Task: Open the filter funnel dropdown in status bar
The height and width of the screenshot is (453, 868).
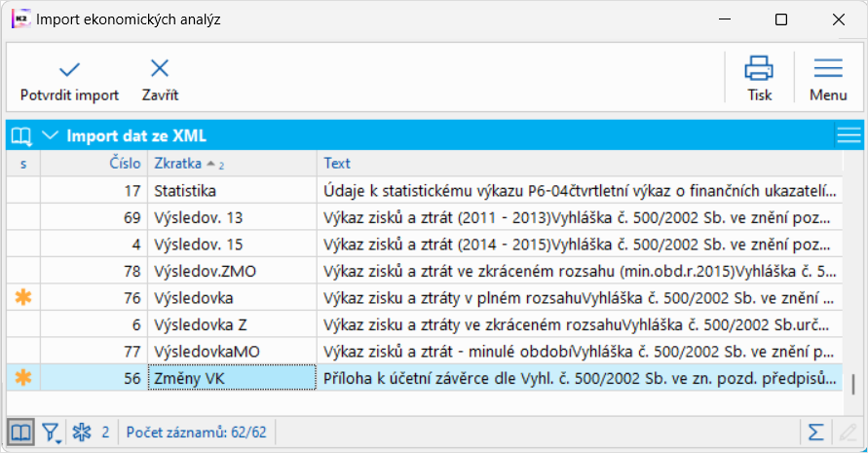Action: (52, 432)
